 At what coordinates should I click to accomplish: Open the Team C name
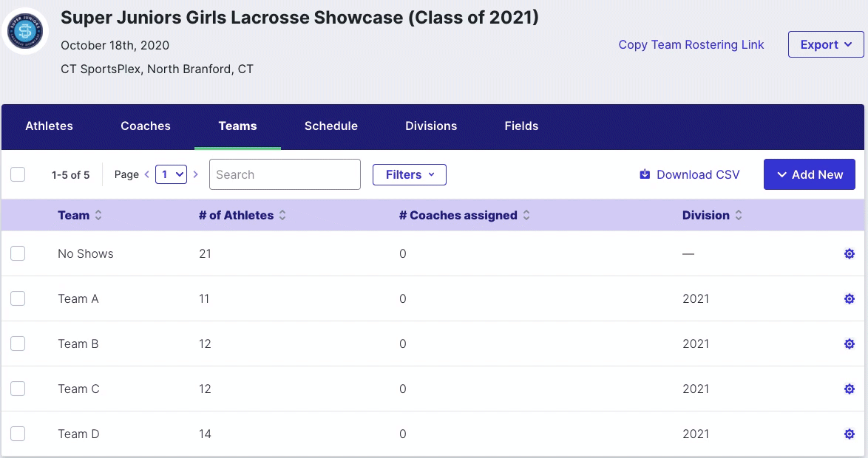pyautogui.click(x=78, y=389)
